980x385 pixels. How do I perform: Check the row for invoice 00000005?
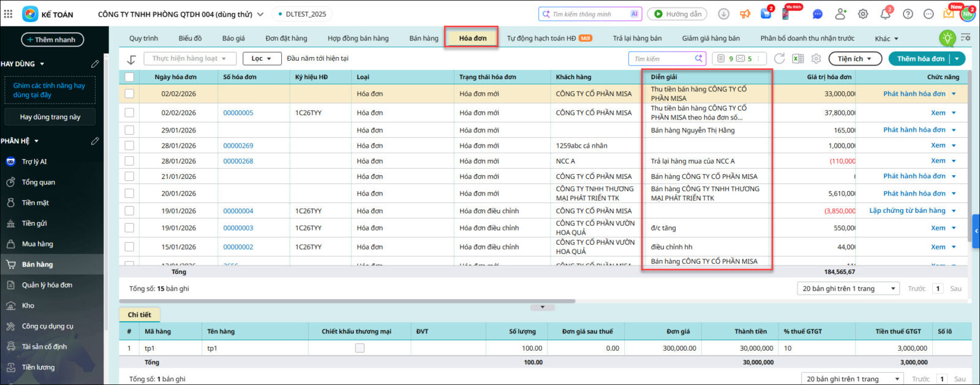[129, 113]
